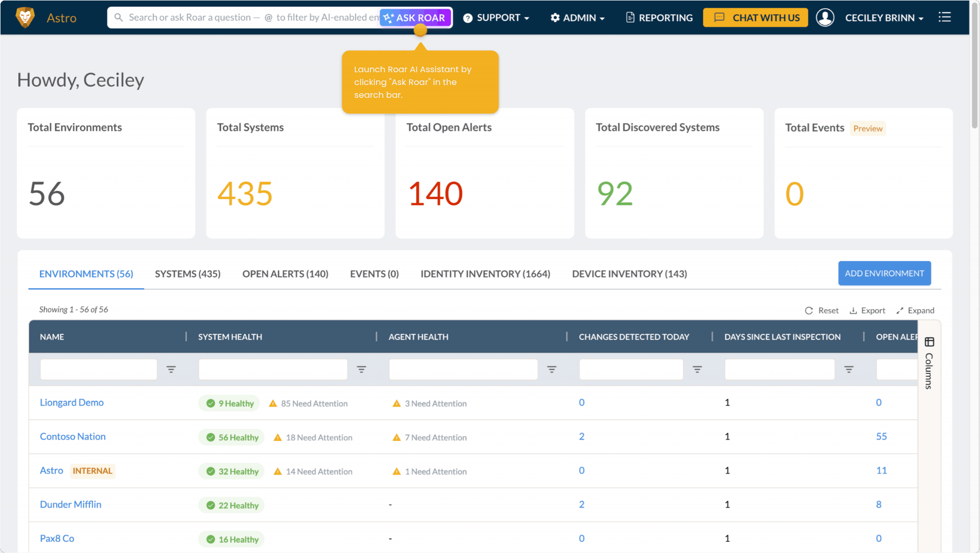This screenshot has height=553, width=980.
Task: Open the Contoso Nation environment
Action: click(x=73, y=437)
